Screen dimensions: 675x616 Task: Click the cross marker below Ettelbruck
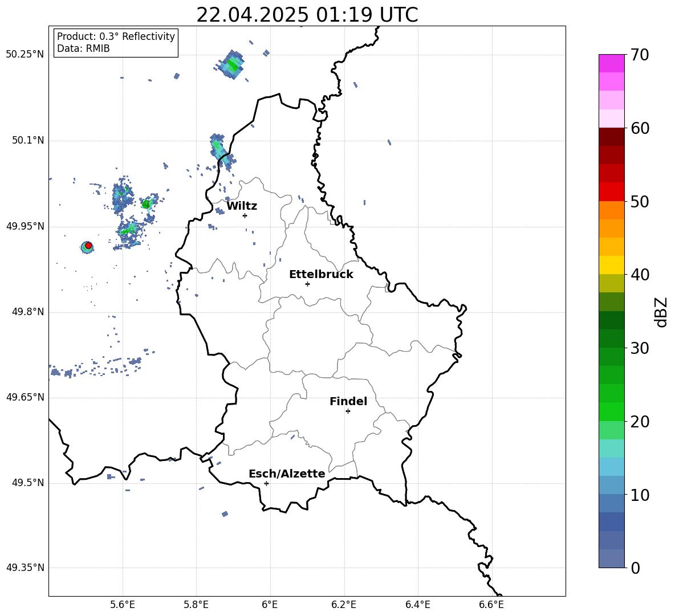pyautogui.click(x=307, y=284)
